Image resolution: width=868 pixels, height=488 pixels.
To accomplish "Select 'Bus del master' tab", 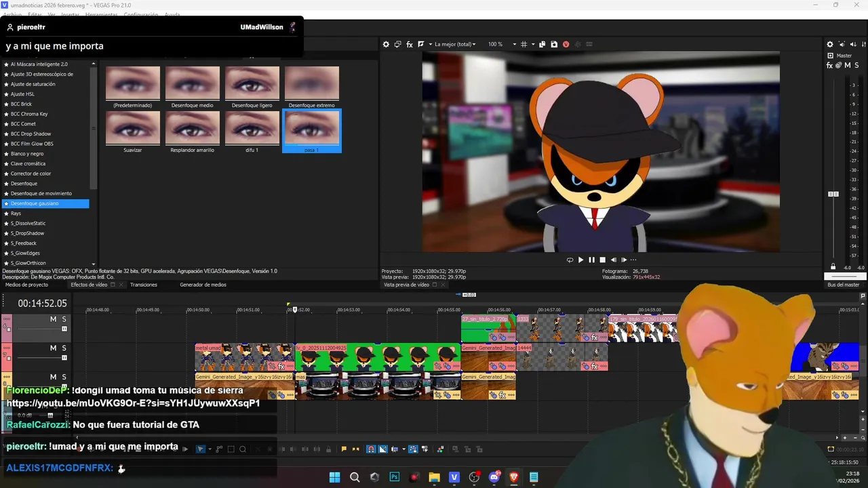I will (x=843, y=285).
